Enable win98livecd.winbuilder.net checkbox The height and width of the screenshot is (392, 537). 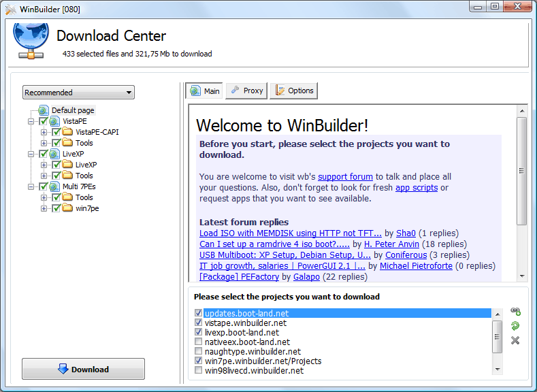[198, 370]
